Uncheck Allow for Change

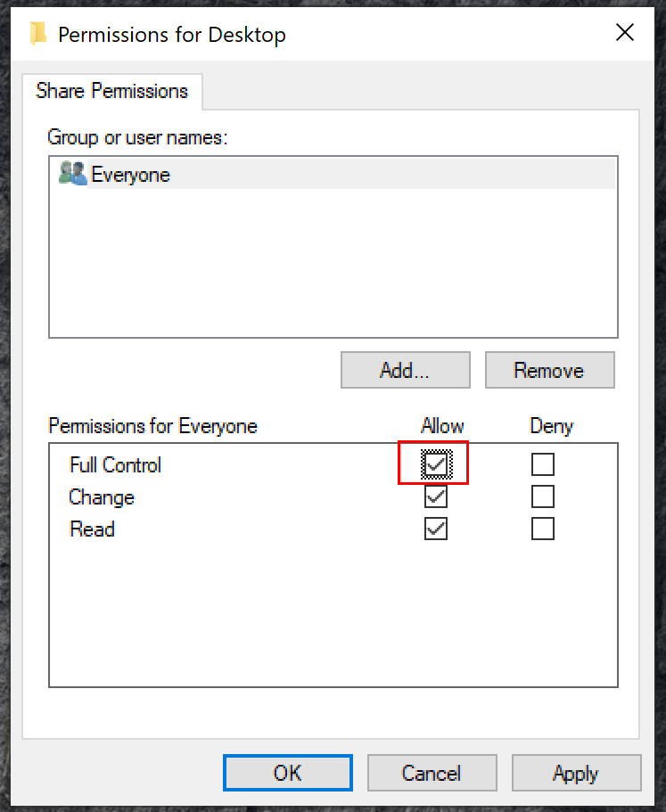point(434,496)
